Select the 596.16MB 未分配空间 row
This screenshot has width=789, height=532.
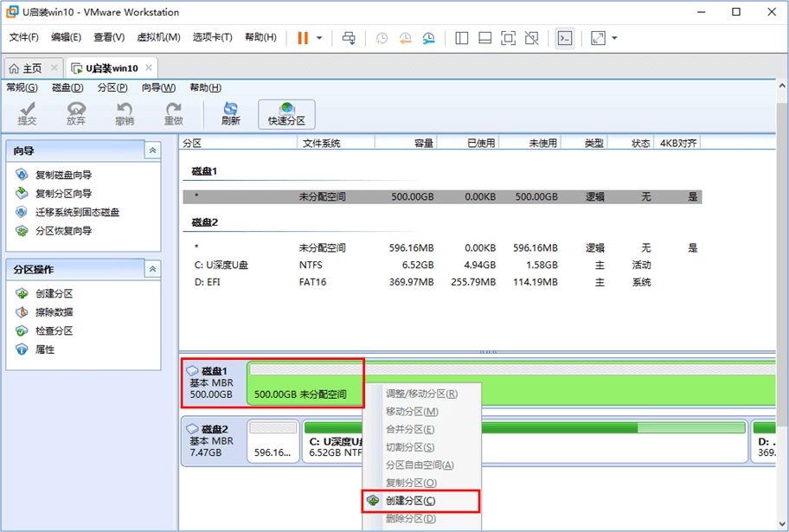click(442, 247)
